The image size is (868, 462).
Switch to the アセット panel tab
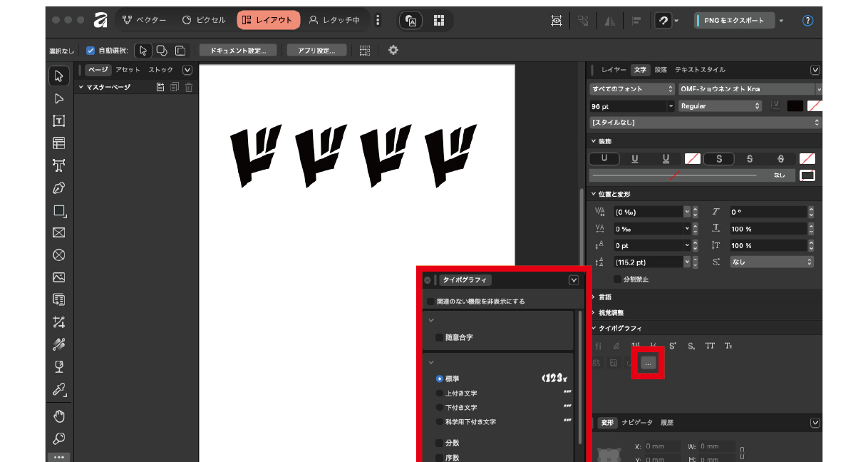point(128,70)
